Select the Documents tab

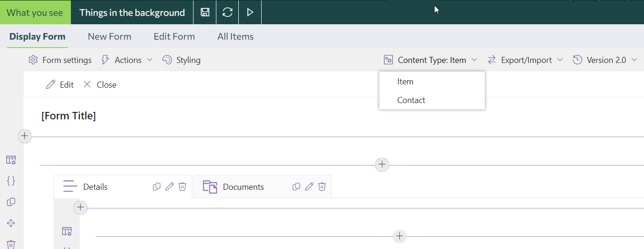243,187
